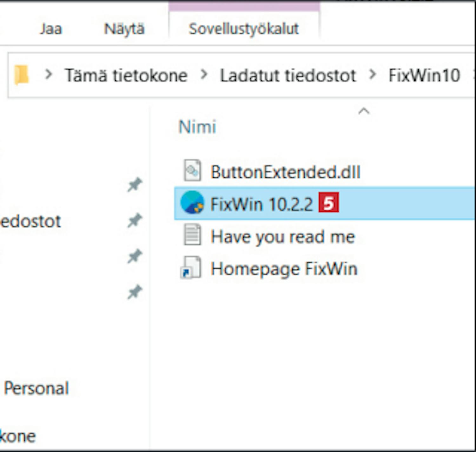476x452 pixels.
Task: Expand the chevron after Tämä tietokone
Action: tap(204, 75)
